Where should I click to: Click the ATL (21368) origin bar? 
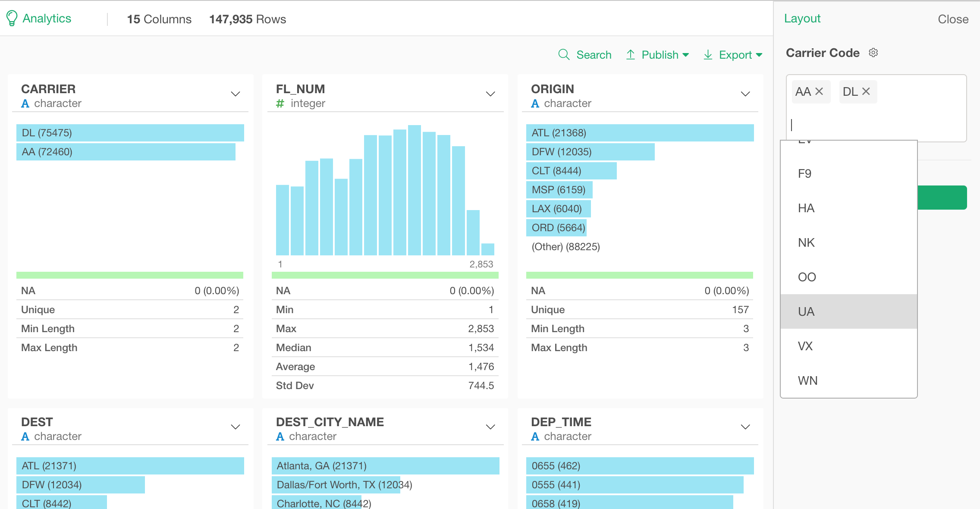coord(640,133)
